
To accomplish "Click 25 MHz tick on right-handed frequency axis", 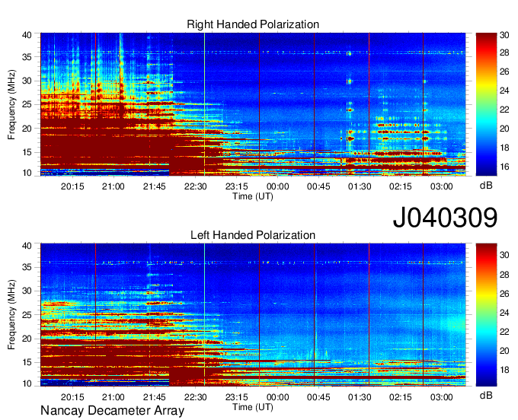I will pyautogui.click(x=27, y=104).
